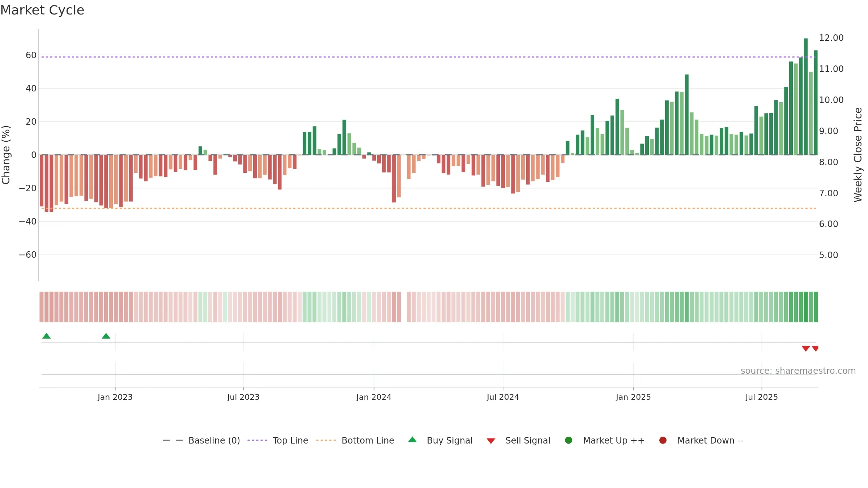868x488 pixels.
Task: Click the orange dotted Bottom Line on the chart
Action: tap(429, 208)
